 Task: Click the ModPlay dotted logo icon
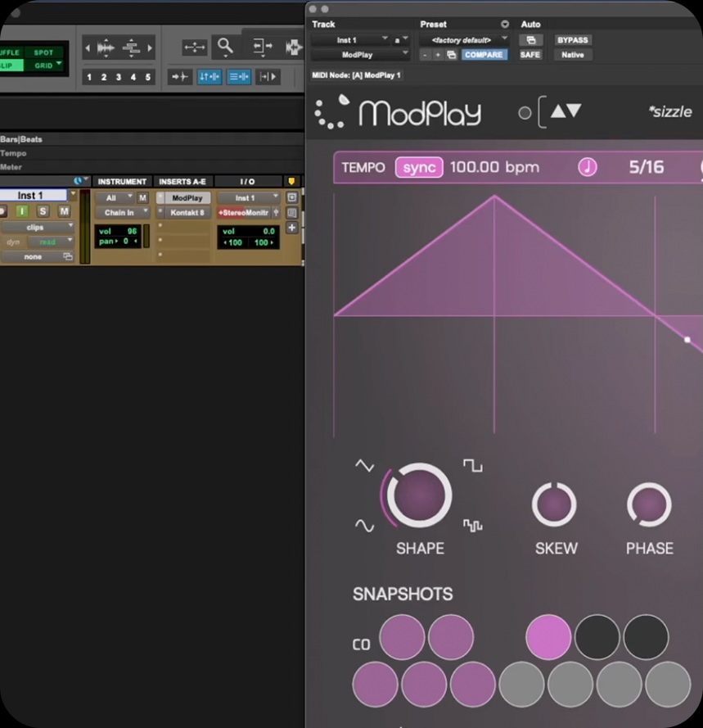332,112
